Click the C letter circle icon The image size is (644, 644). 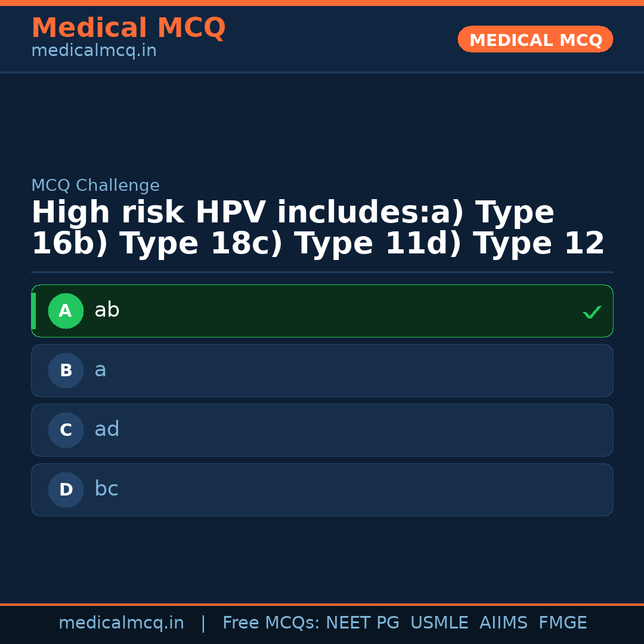(66, 430)
